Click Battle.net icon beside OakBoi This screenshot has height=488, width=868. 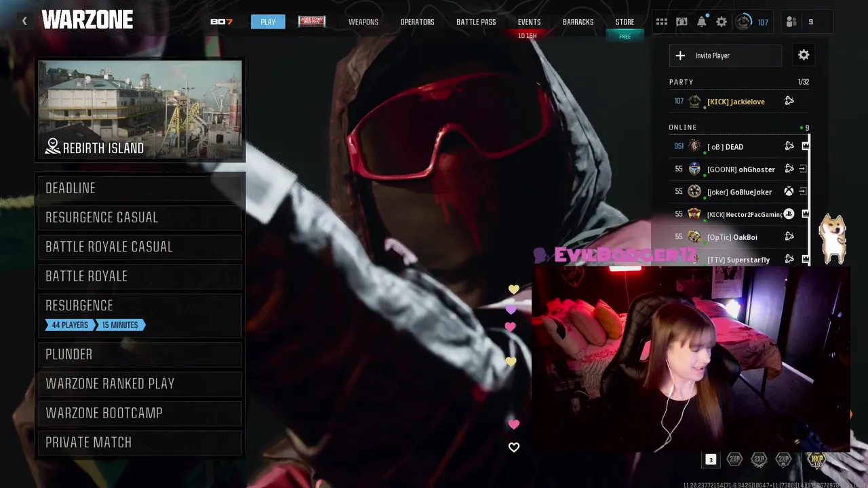(x=789, y=237)
